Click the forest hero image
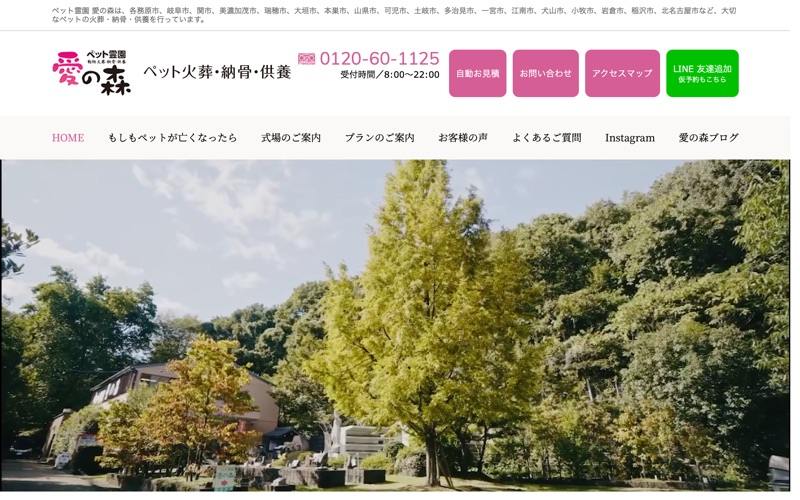 [395, 326]
